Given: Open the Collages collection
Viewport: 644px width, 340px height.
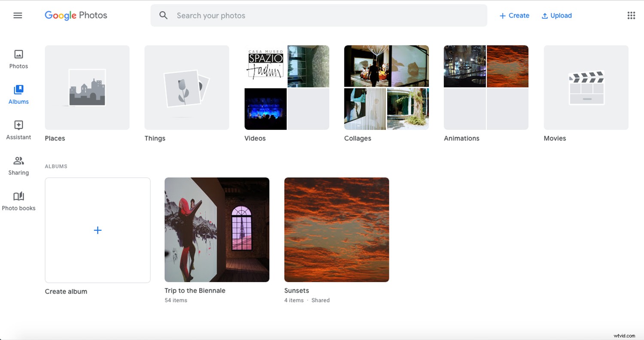Looking at the screenshot, I should (386, 87).
